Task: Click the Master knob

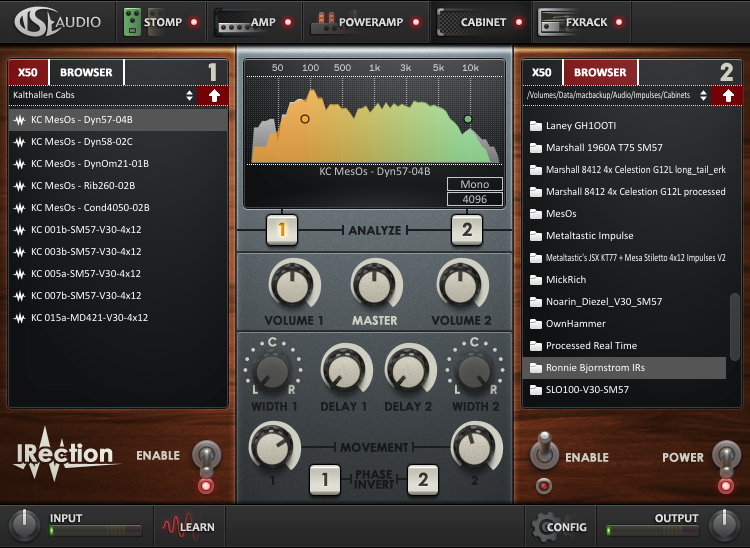Action: [375, 285]
